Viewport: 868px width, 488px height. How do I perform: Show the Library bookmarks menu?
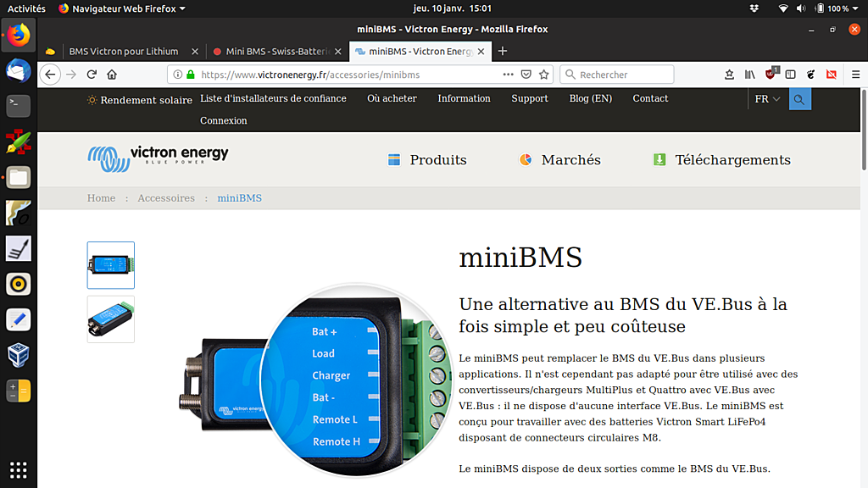[x=749, y=75]
